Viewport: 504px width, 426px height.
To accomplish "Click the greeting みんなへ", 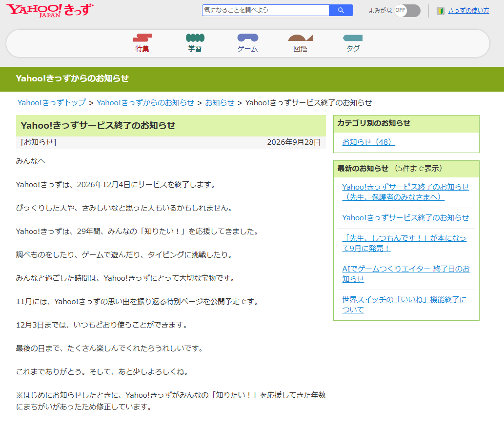I will click(31, 161).
